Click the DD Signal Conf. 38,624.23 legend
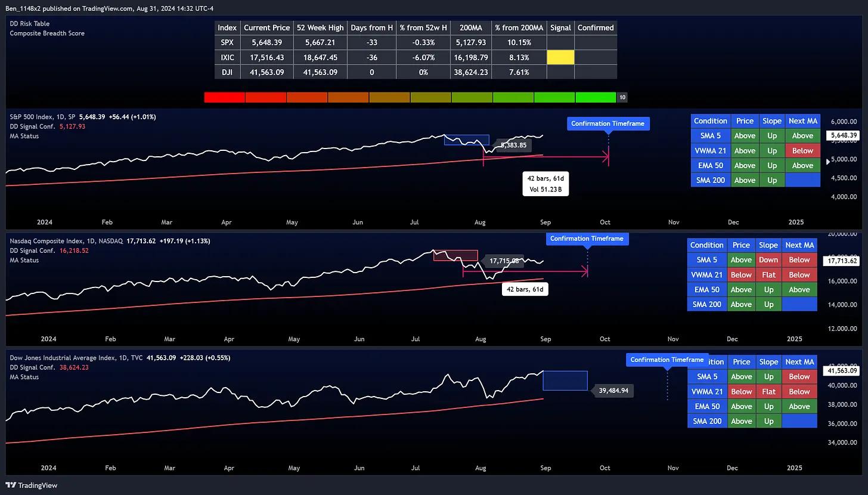Image resolution: width=868 pixels, height=495 pixels. coord(49,367)
